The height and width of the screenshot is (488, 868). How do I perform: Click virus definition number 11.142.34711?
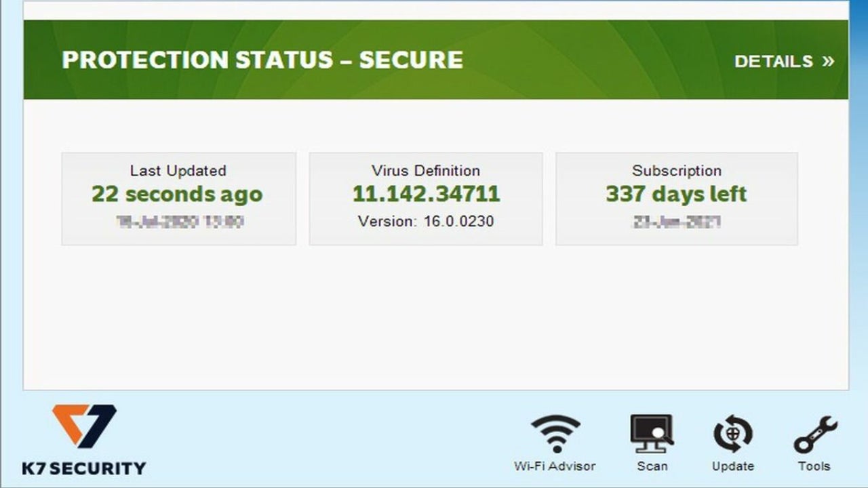[x=426, y=195]
